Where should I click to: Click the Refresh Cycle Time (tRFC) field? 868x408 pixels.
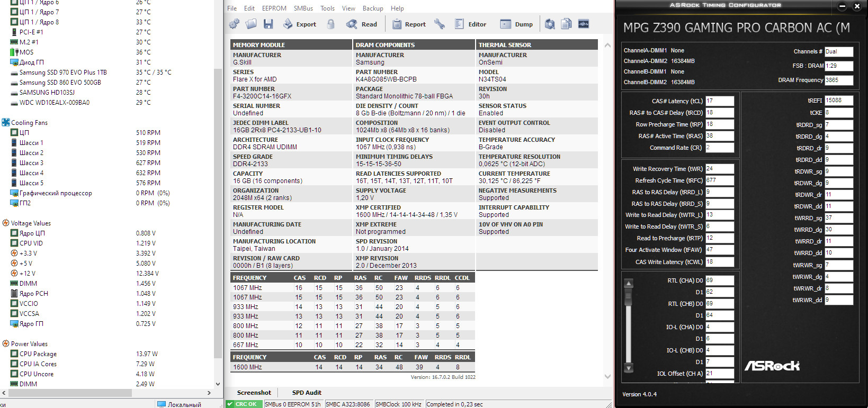720,180
